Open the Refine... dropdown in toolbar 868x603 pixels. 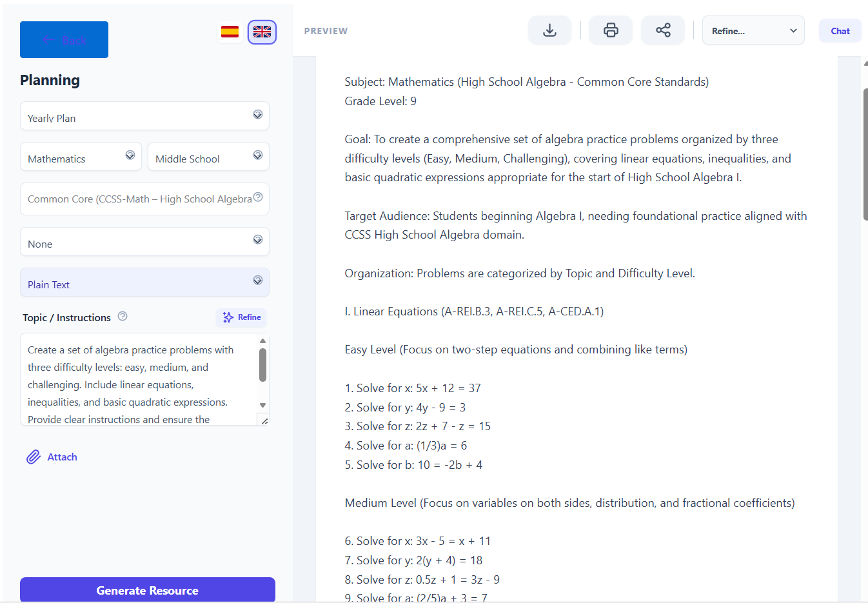753,30
